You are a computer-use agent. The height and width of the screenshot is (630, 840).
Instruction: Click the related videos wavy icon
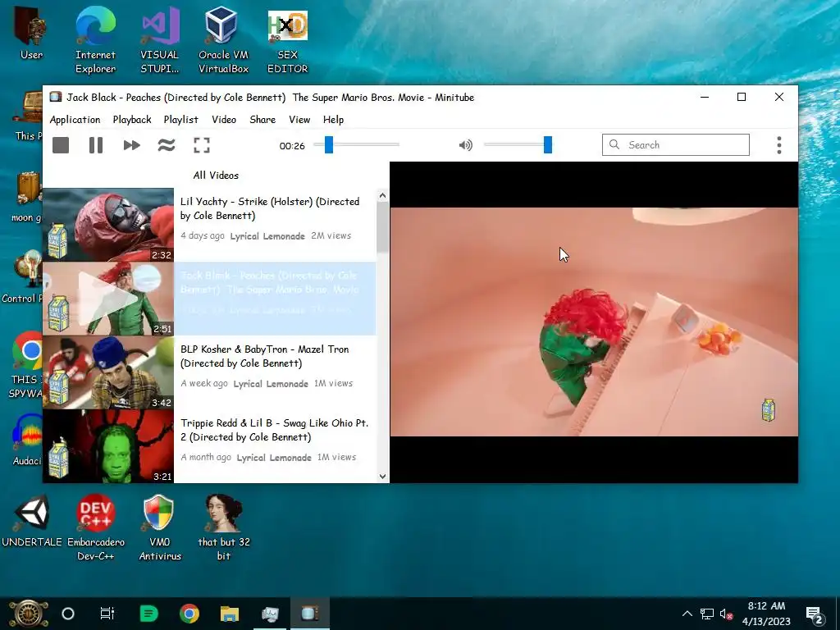coord(167,145)
